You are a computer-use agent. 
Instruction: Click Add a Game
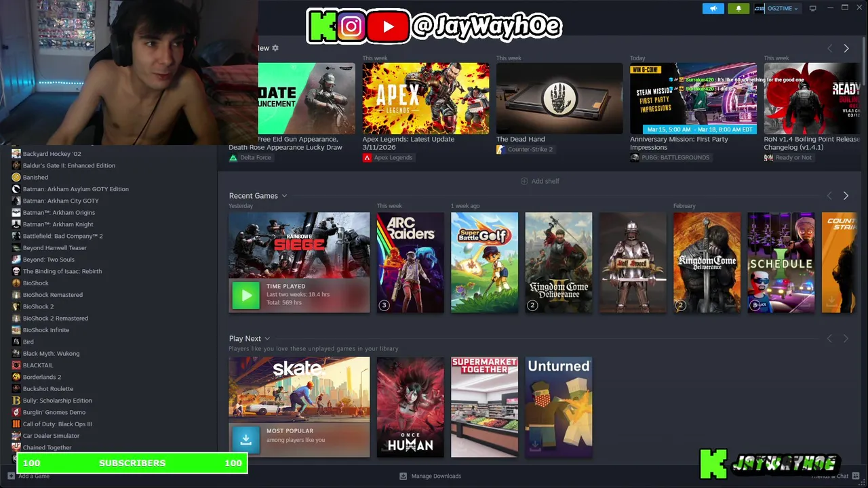[x=28, y=476]
